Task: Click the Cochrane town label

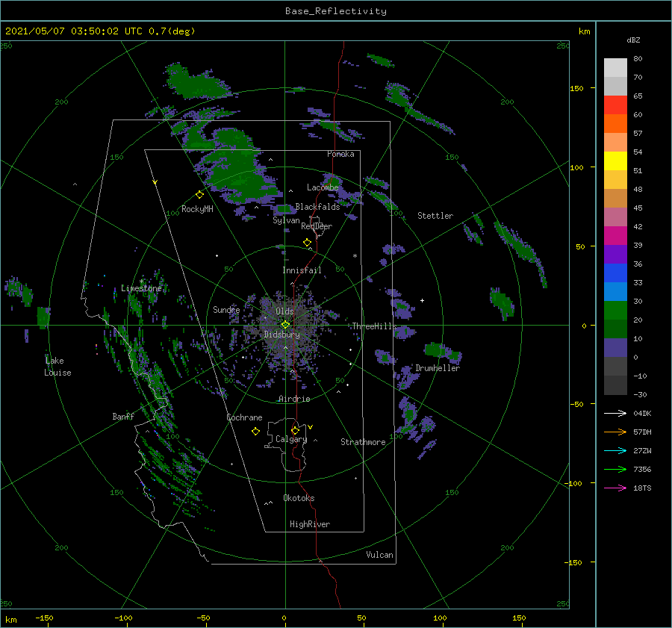Action: (244, 417)
